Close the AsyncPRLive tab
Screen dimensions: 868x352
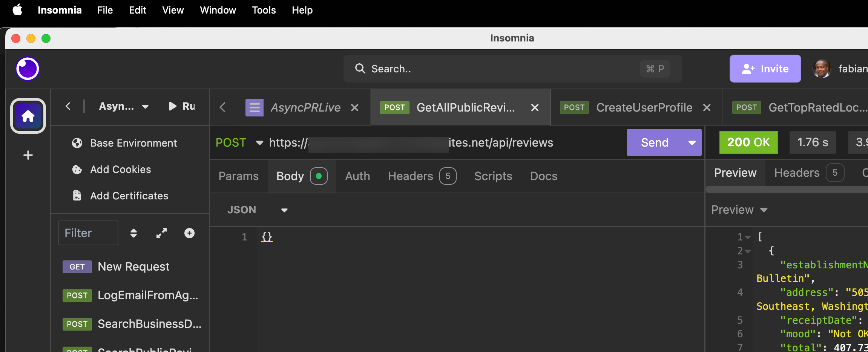(x=354, y=108)
